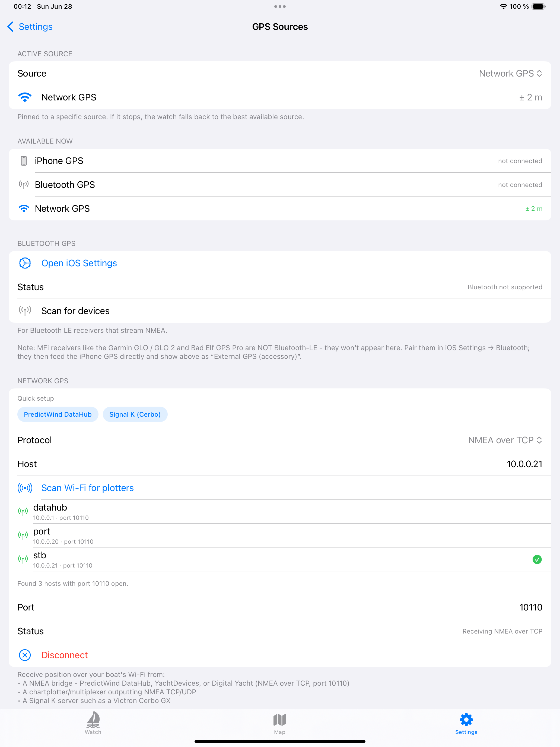Select Receiving NMEA over TCP status

point(502,631)
